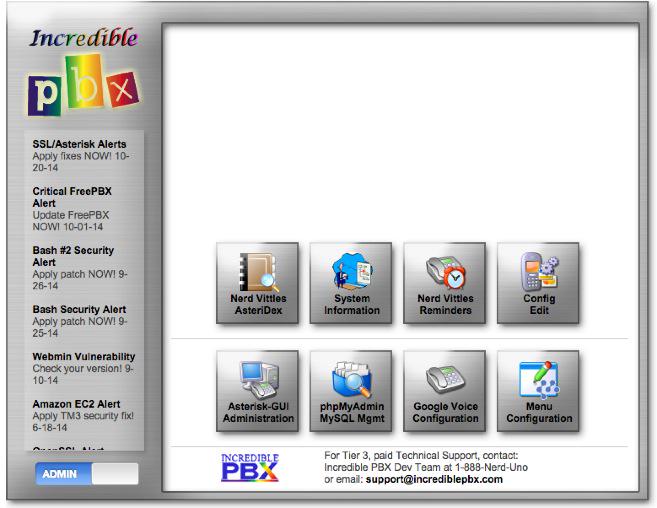Click the Incredible PBX logo in sidebar
This screenshot has height=508, width=657.
click(x=83, y=72)
